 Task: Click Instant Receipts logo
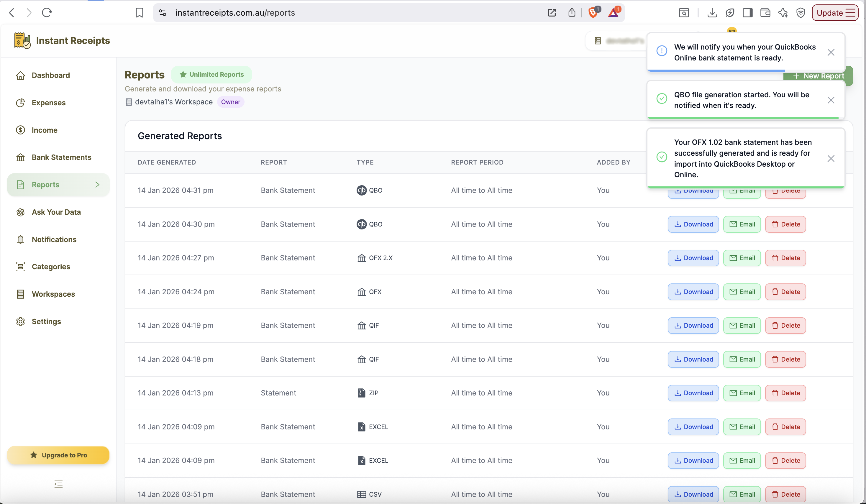click(62, 40)
